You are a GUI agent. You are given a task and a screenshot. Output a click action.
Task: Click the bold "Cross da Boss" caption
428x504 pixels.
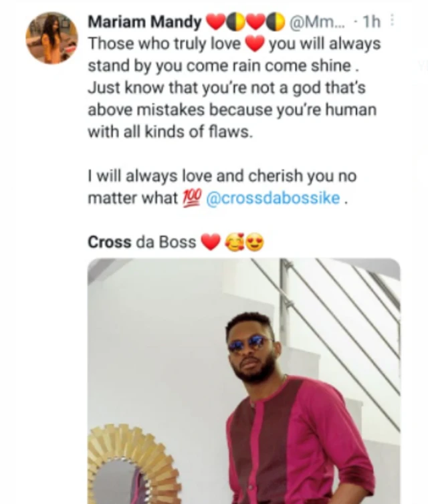142,243
